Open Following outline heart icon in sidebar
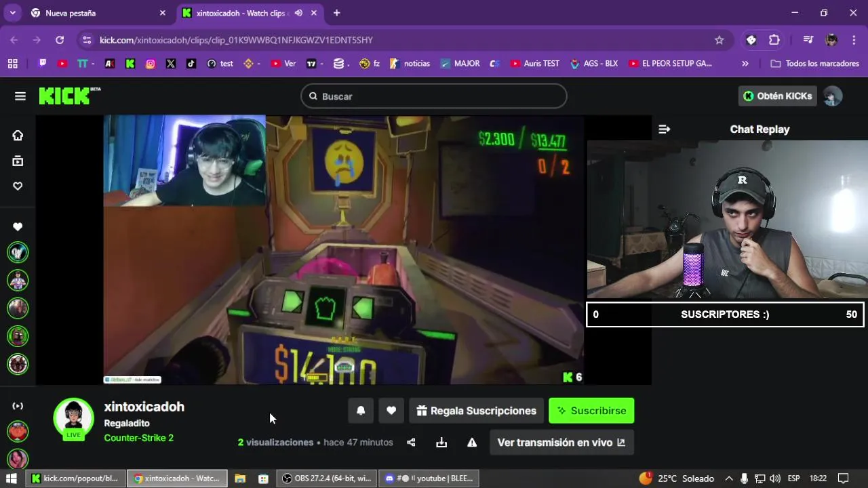The width and height of the screenshot is (868, 488). click(x=18, y=186)
